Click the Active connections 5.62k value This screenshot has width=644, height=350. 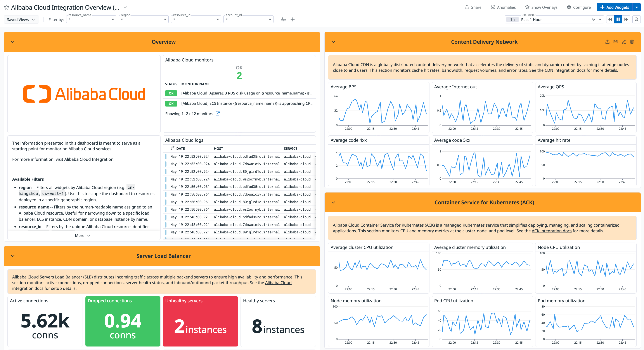tap(45, 321)
